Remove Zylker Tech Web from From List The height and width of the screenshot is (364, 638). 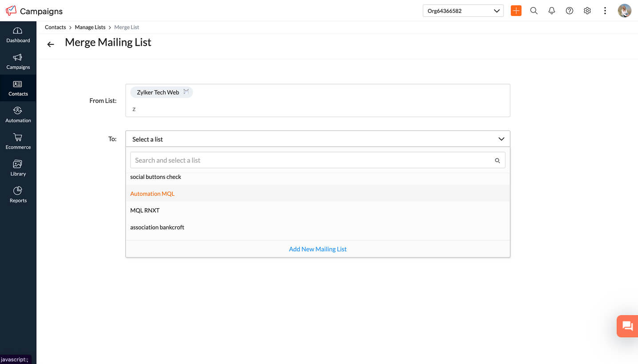186,92
